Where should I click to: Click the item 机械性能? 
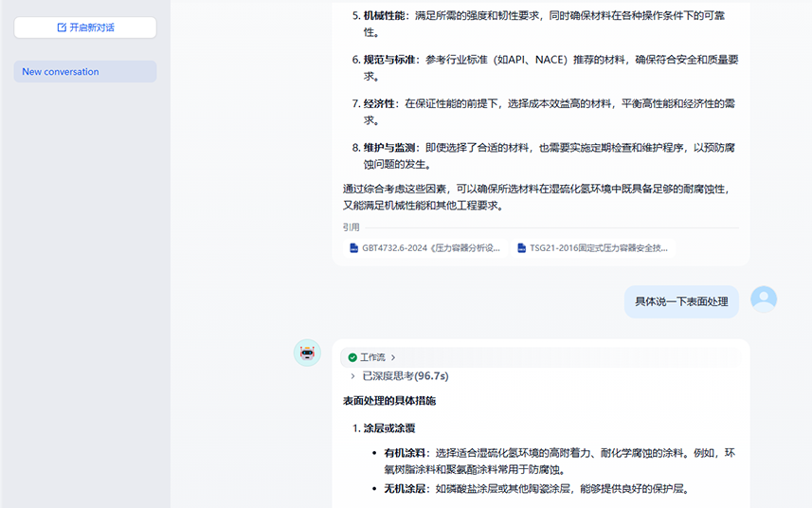pos(384,15)
